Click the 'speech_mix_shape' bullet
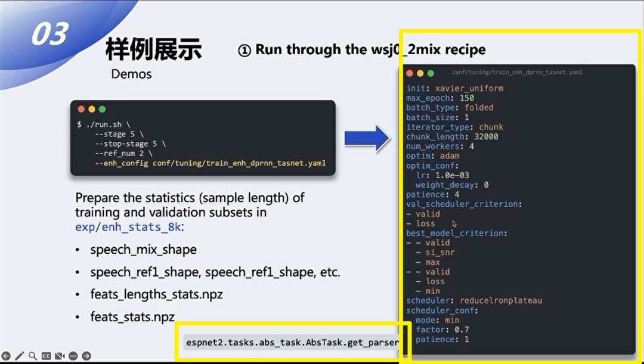Image resolution: width=644 pixels, height=364 pixels. [143, 250]
